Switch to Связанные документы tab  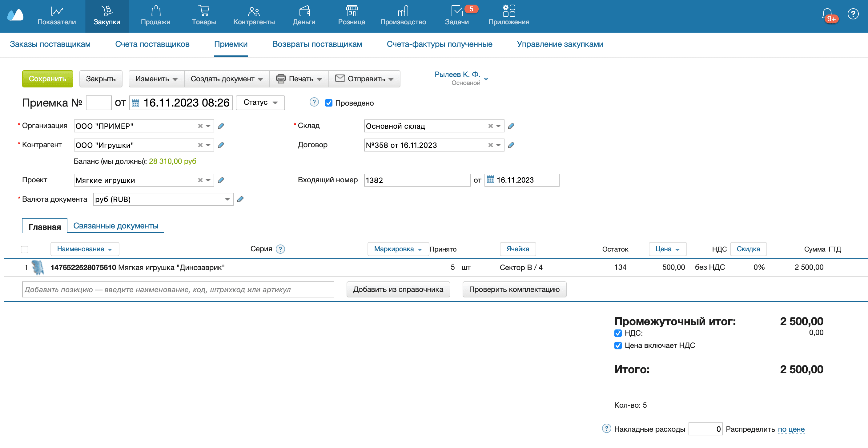click(115, 226)
